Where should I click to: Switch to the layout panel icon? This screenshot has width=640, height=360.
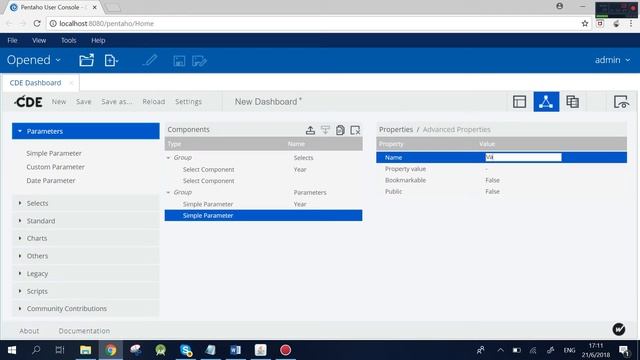[519, 102]
